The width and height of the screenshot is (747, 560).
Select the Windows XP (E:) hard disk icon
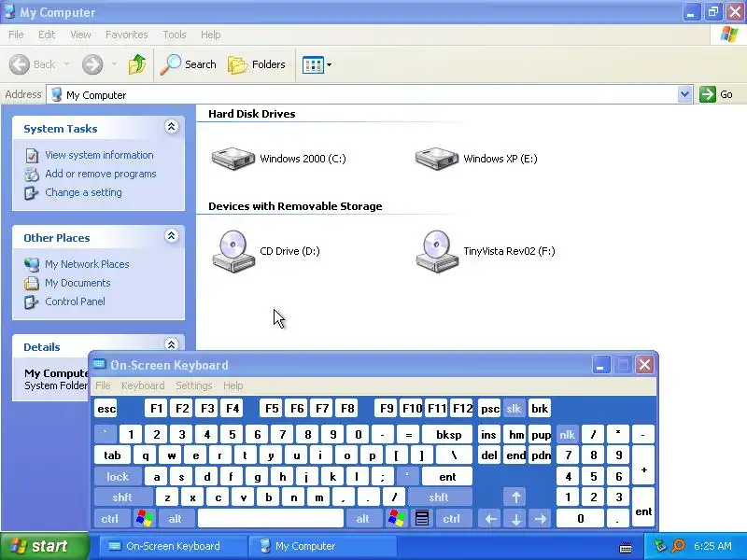point(437,159)
